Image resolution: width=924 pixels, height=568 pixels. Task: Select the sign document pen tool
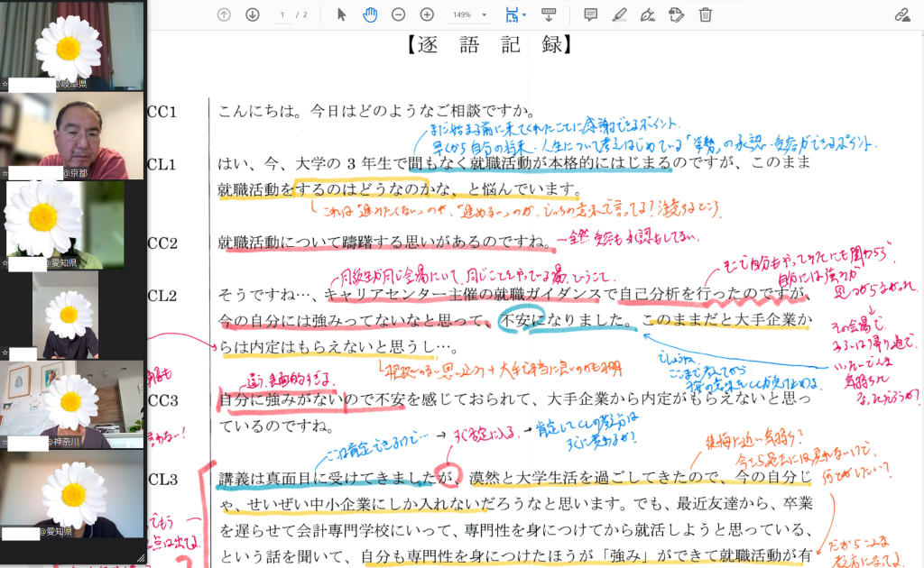tap(647, 14)
